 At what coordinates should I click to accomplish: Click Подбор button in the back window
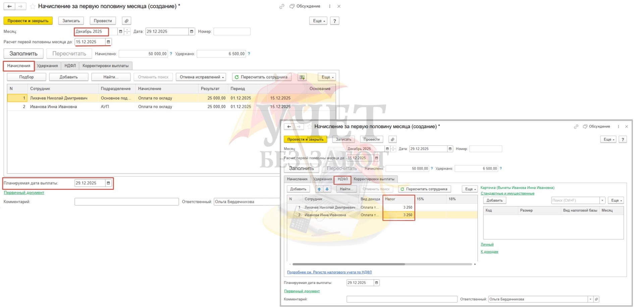(x=26, y=77)
